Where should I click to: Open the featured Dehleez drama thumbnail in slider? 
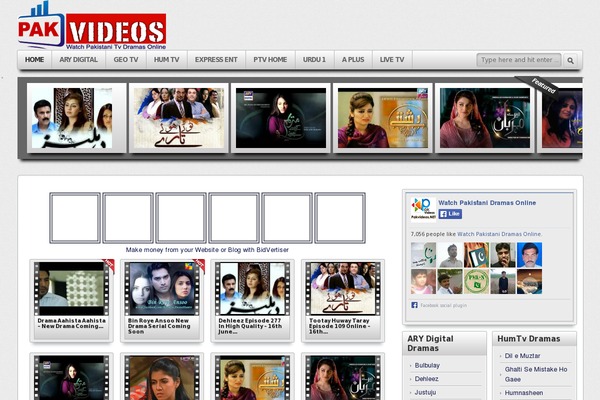tap(72, 118)
